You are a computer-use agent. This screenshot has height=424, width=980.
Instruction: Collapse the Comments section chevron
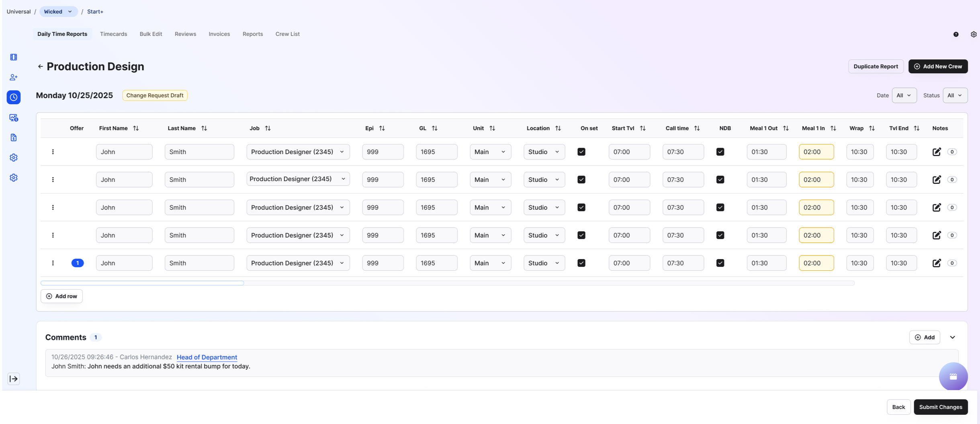952,337
